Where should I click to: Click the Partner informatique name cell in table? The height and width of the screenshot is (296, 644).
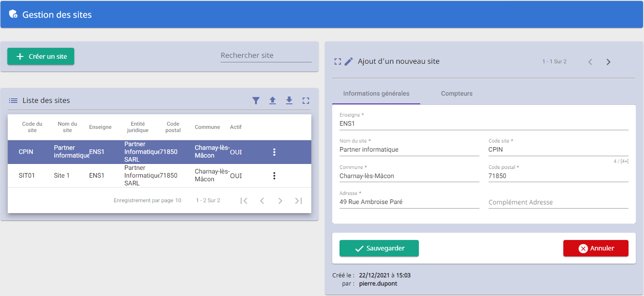[71, 152]
